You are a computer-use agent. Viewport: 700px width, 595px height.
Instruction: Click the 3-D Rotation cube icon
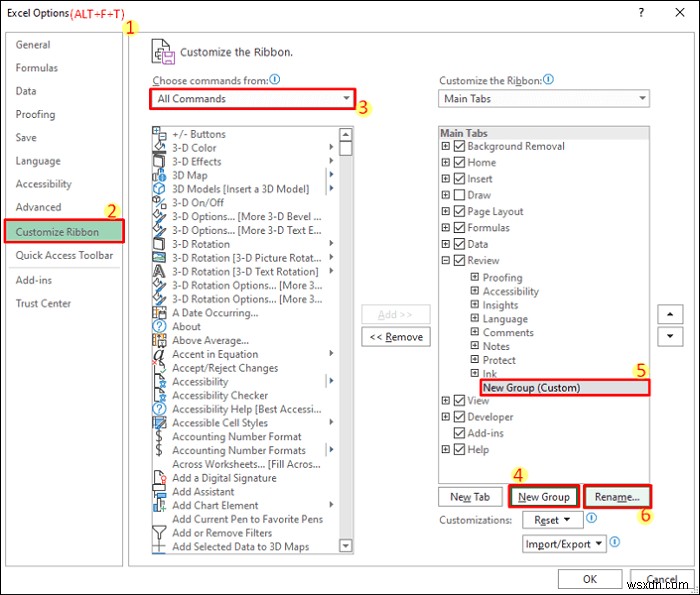click(159, 244)
